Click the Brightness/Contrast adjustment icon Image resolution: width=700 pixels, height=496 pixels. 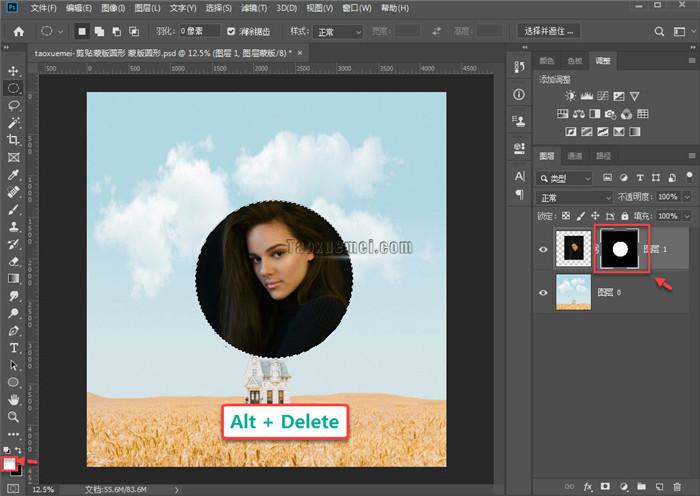click(570, 96)
